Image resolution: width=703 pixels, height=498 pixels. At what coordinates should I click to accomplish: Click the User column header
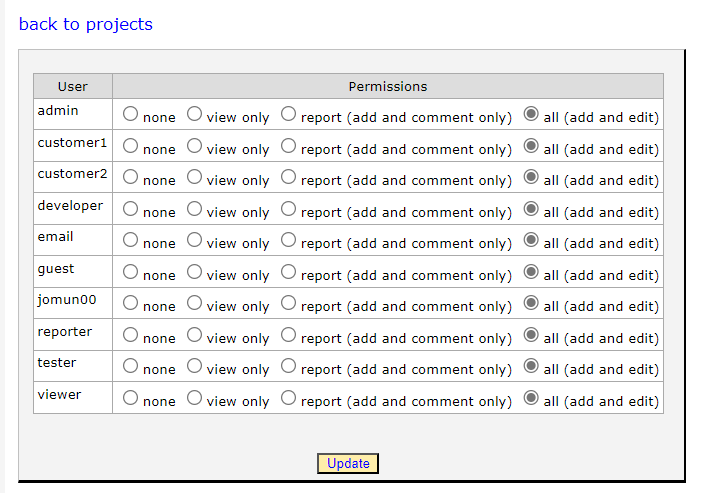coord(73,86)
